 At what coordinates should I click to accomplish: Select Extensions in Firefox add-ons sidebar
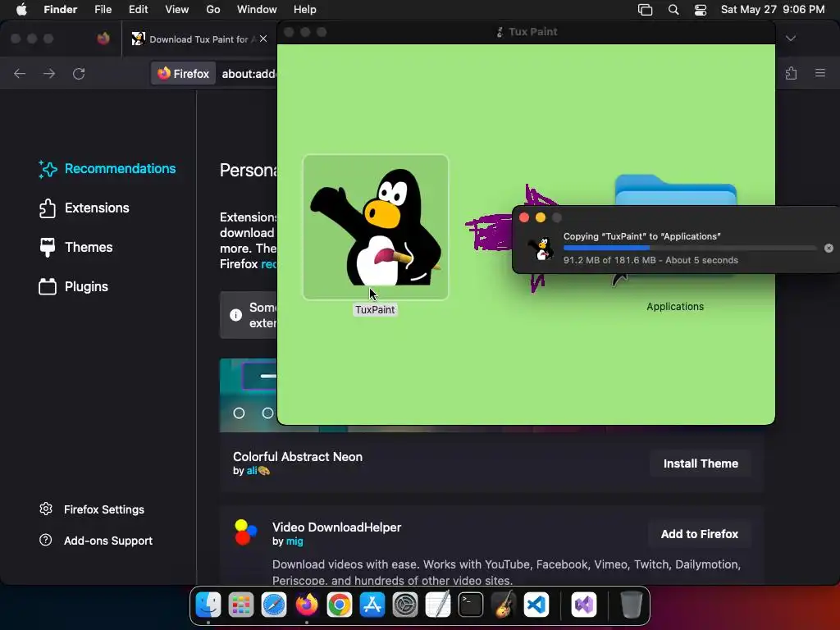84,208
